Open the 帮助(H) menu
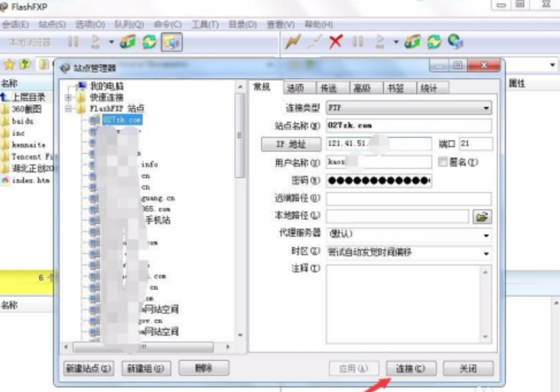 tap(319, 25)
